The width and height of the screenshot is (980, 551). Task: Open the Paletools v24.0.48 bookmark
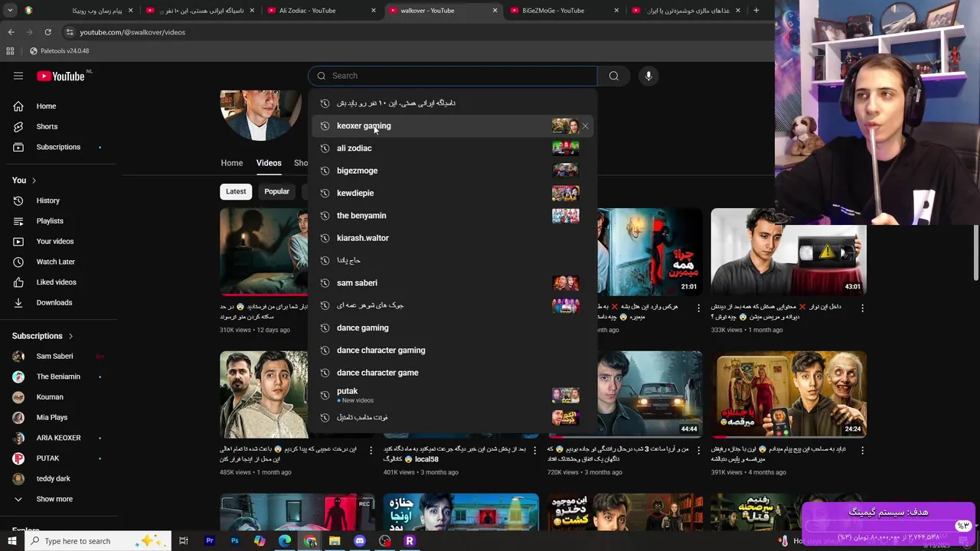[59, 51]
